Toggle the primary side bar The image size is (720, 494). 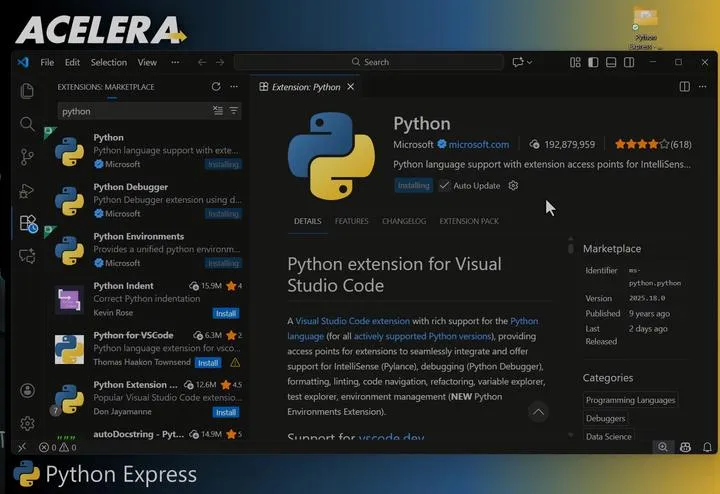click(593, 62)
